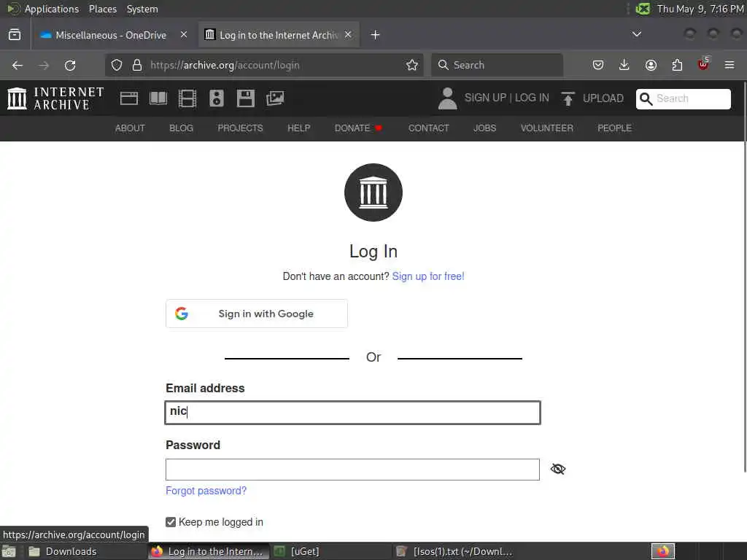Open the PEOPLE page
The image size is (747, 560).
click(614, 128)
